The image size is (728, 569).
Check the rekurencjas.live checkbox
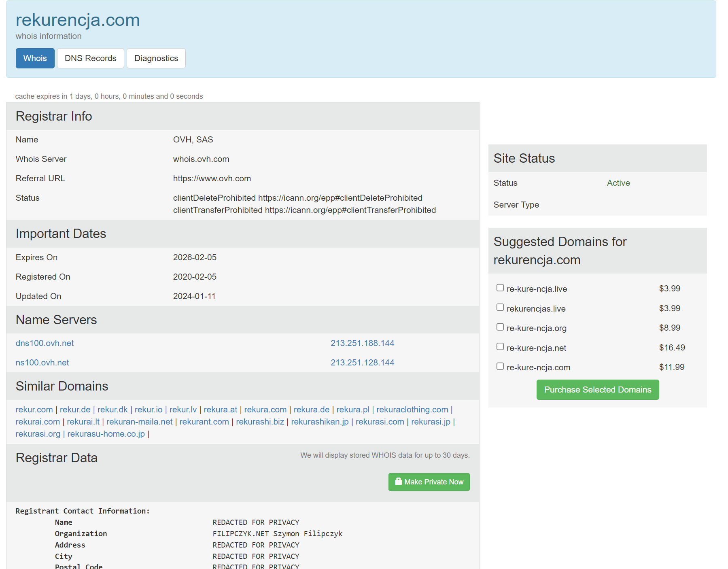click(500, 308)
